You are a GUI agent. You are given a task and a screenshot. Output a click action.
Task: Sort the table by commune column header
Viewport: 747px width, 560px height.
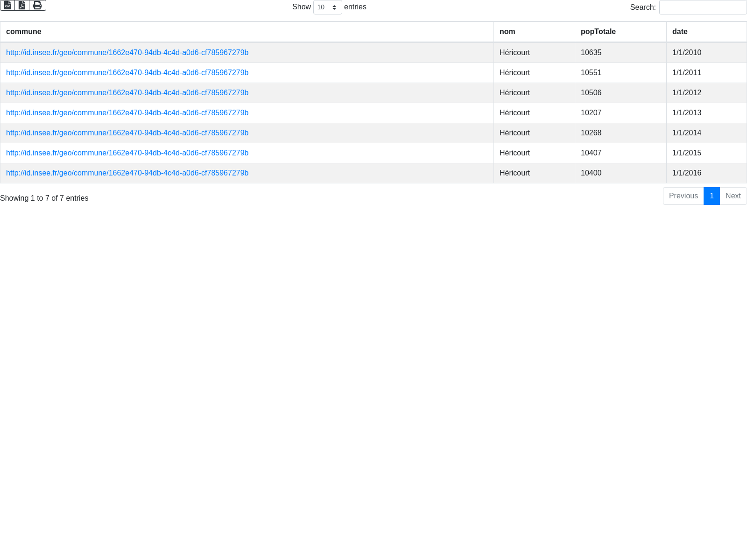24,32
